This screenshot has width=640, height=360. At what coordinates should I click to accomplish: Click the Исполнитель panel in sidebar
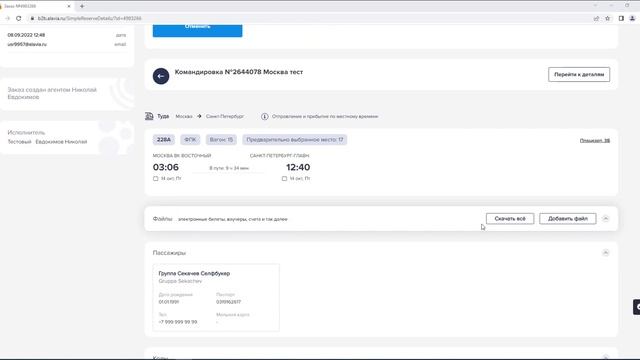[x=67, y=137]
